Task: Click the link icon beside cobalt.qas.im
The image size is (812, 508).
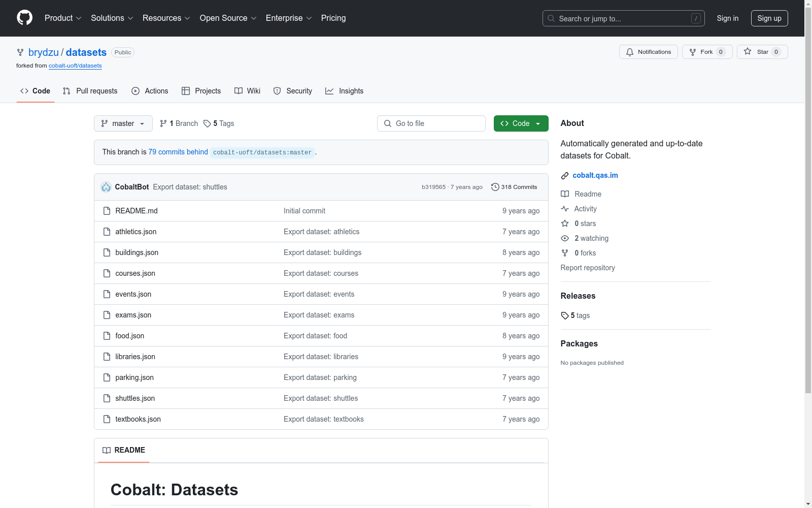Action: (565, 176)
